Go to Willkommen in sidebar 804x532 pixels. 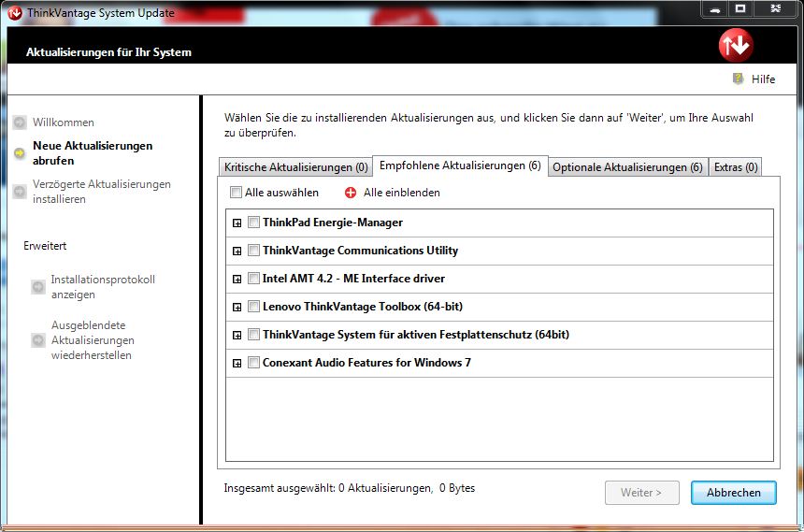[x=64, y=122]
